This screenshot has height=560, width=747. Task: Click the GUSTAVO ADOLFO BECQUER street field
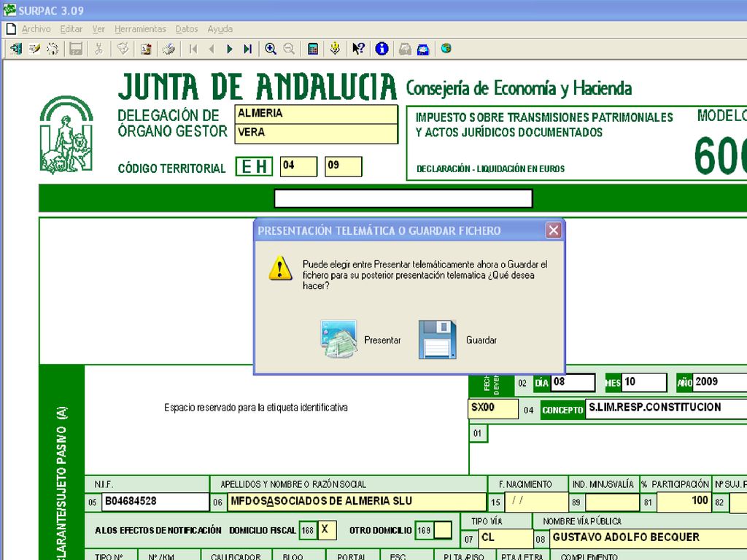tap(648, 538)
